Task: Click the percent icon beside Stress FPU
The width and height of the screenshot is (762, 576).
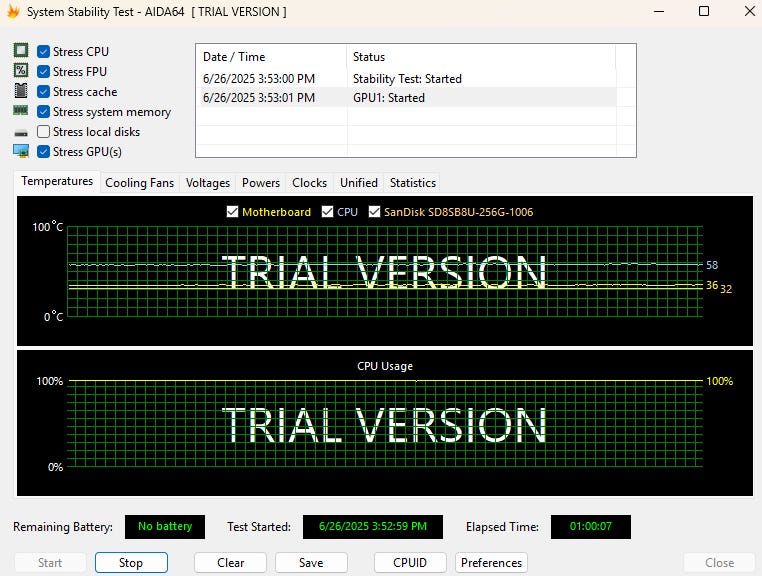Action: click(x=20, y=71)
